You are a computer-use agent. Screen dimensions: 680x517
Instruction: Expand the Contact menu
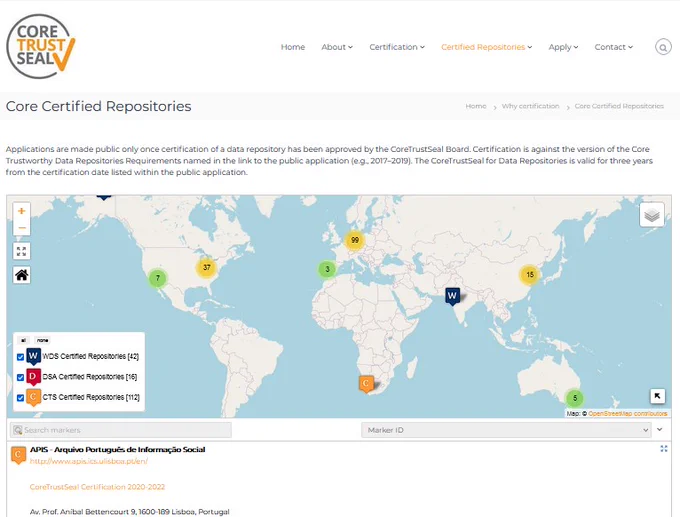click(x=614, y=47)
